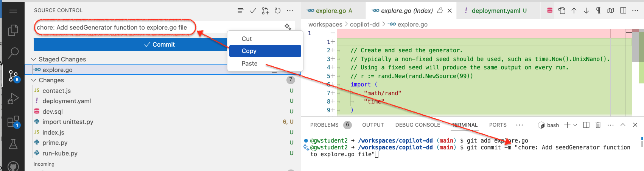The width and height of the screenshot is (644, 171).
Task: Create a new terminal with plus icon
Action: tap(567, 125)
